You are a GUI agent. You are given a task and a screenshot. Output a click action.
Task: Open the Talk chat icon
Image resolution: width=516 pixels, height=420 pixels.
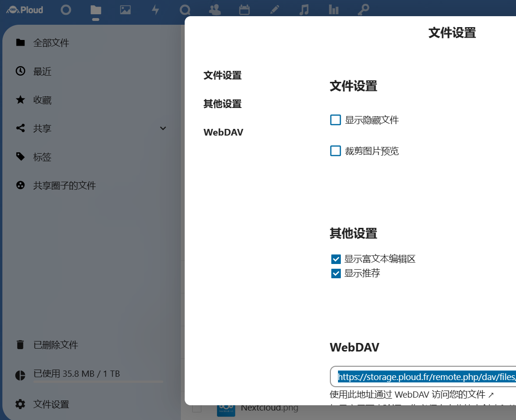point(185,10)
